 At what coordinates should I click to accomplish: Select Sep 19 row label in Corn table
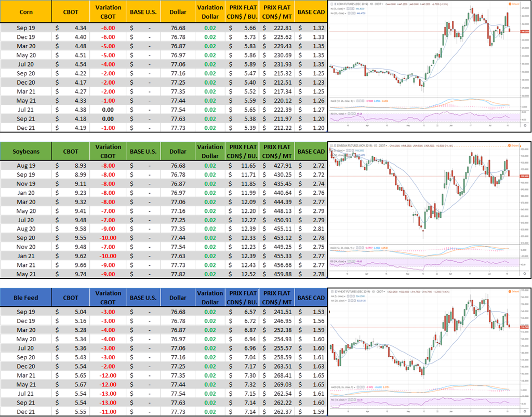26,28
